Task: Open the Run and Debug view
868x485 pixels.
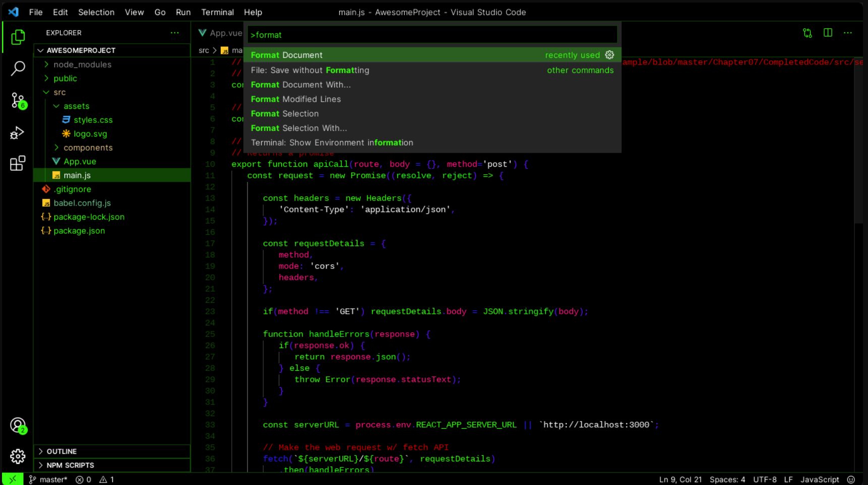Action: click(x=18, y=132)
